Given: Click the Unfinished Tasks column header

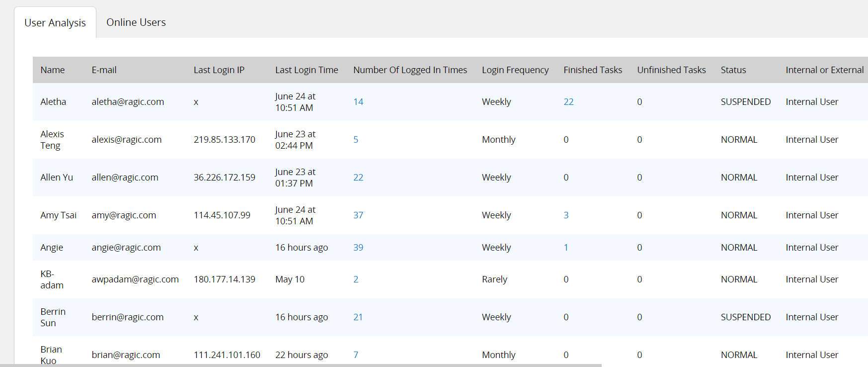Looking at the screenshot, I should [671, 70].
